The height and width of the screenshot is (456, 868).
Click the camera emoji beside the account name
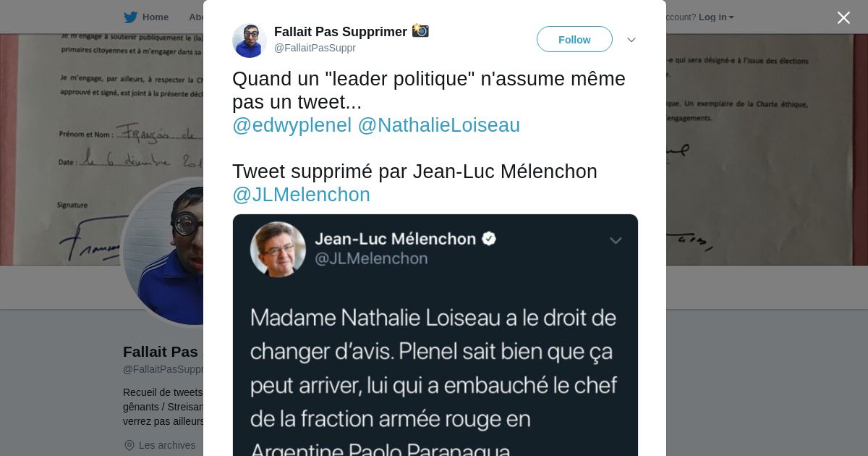(x=420, y=31)
